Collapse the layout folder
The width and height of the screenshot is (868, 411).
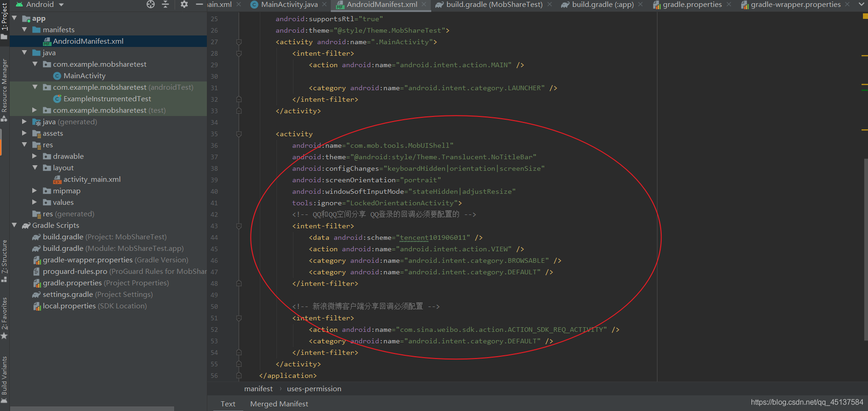point(35,168)
